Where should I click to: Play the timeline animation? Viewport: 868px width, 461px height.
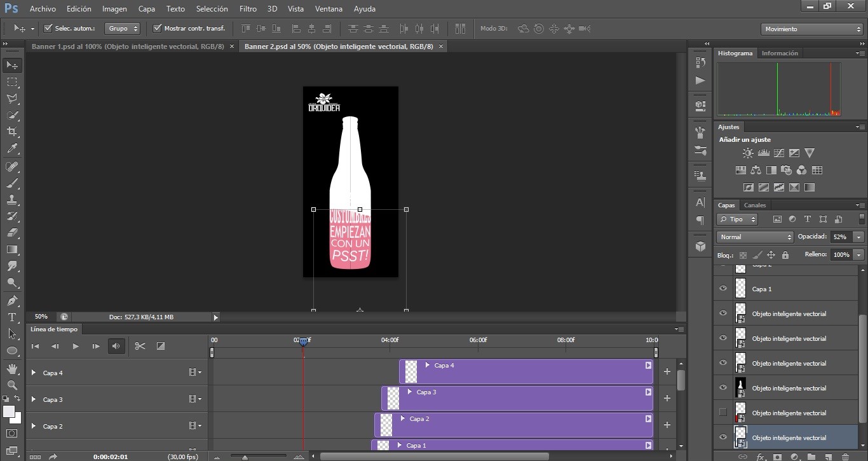pyautogui.click(x=76, y=346)
